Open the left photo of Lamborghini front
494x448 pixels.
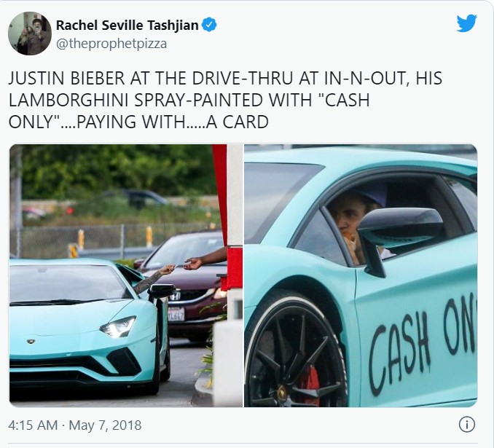click(126, 275)
